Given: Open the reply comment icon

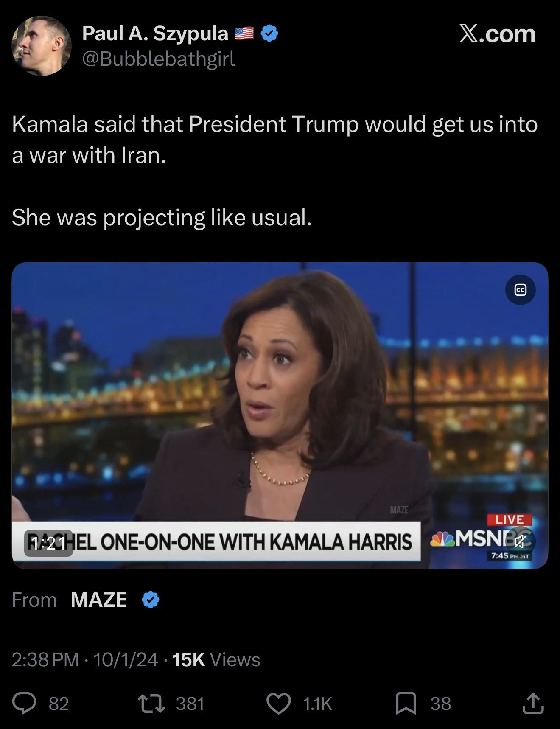Looking at the screenshot, I should [x=24, y=704].
